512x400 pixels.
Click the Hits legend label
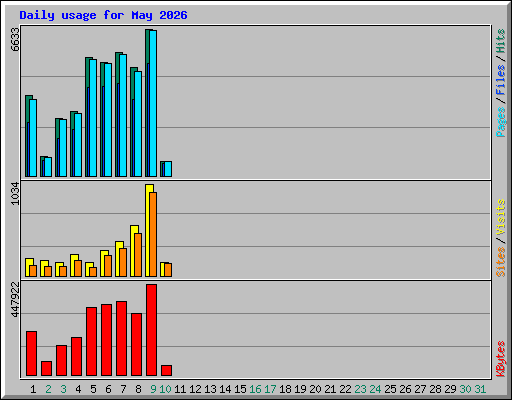[500, 41]
